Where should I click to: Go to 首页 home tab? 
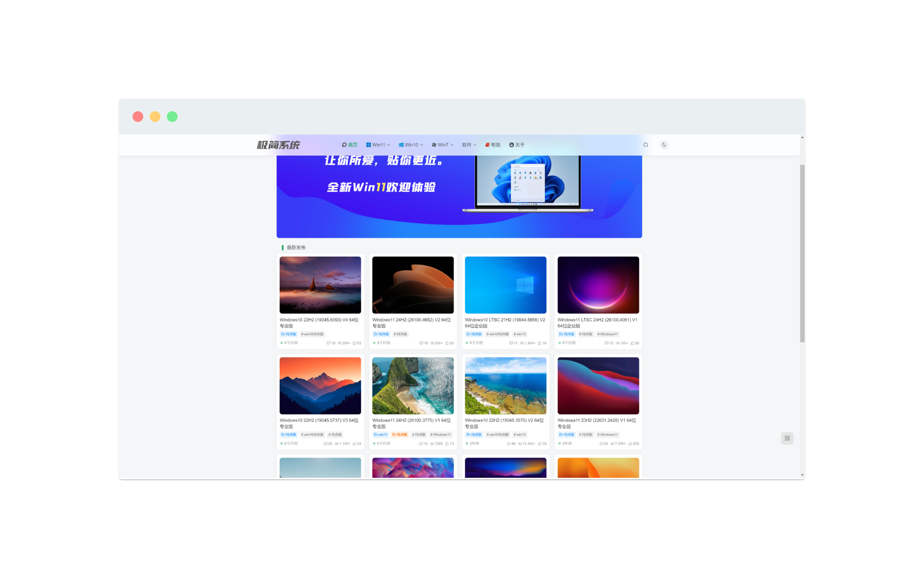(350, 145)
